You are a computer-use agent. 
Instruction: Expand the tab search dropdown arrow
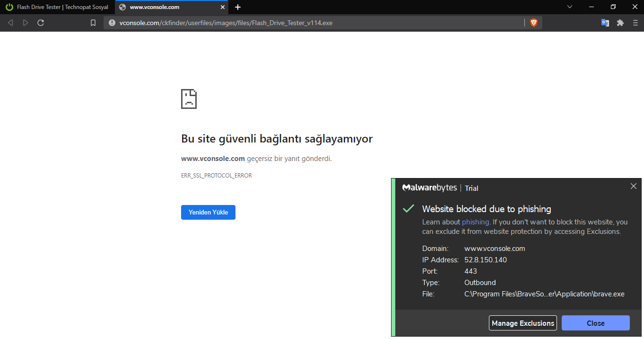[x=570, y=7]
